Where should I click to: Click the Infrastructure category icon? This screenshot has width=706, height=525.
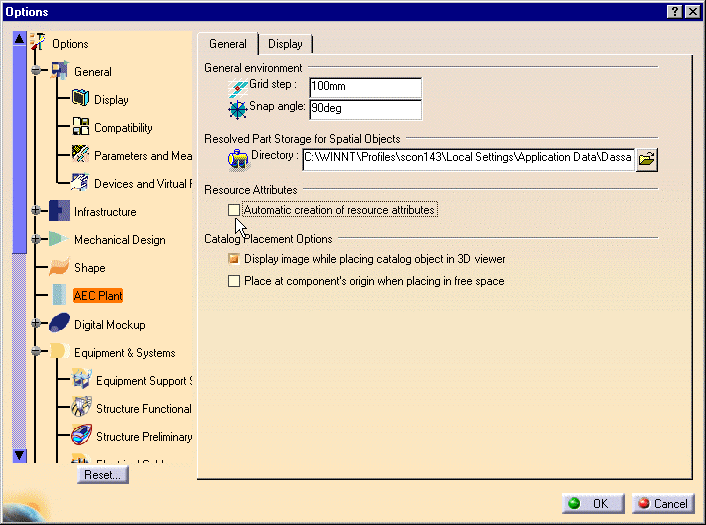60,212
